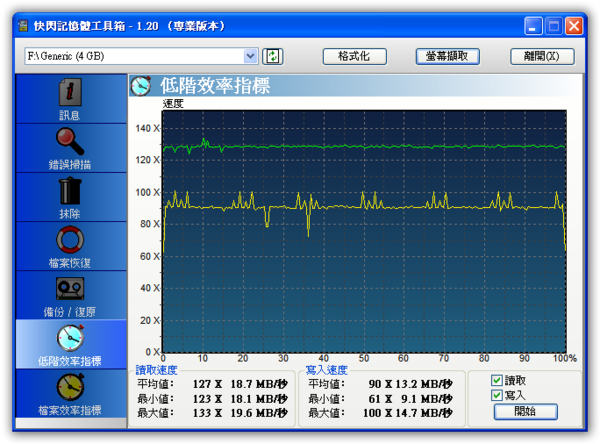Screen dimensions: 600x444
Task: Click the F:\ Generic (4 GB) combo box
Action: 141,57
